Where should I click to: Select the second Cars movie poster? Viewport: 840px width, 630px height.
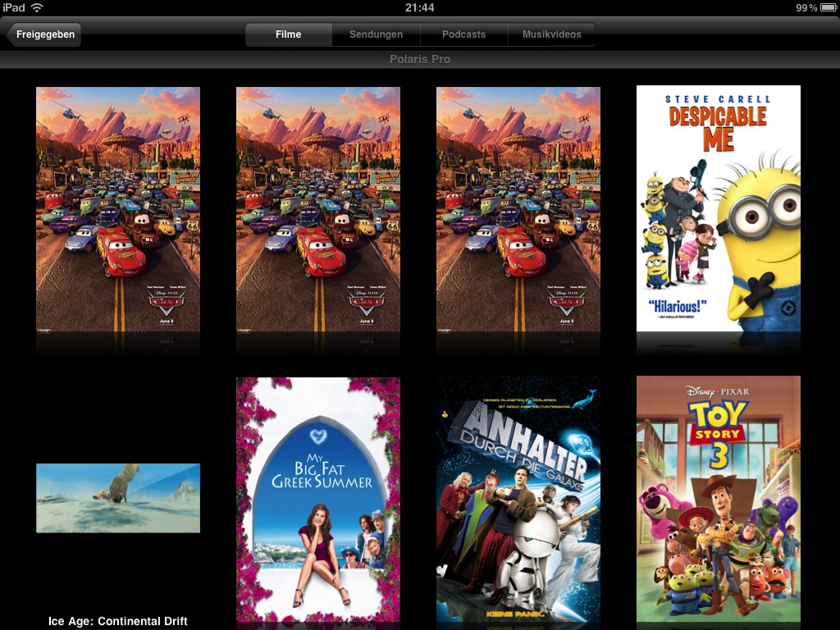(318, 209)
